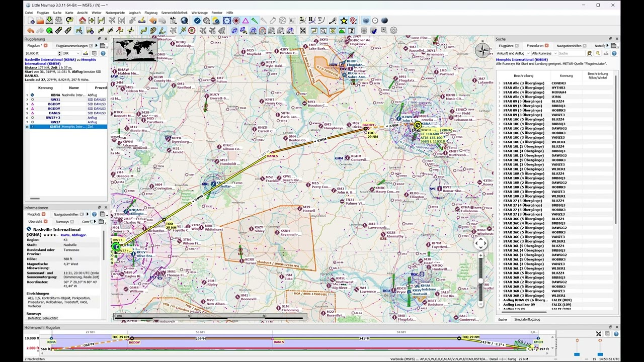
Task: Open the Szeneriebibliothek menu
Action: point(174,13)
